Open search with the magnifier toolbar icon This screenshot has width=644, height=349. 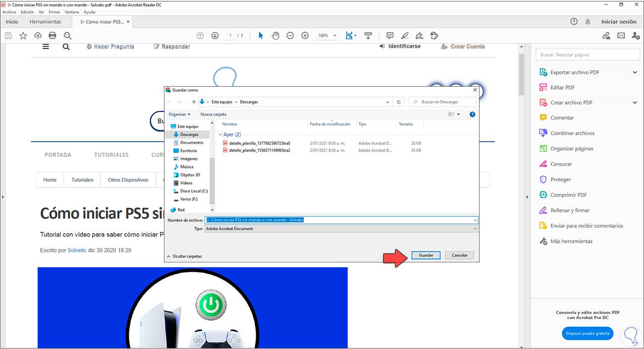coord(67,36)
